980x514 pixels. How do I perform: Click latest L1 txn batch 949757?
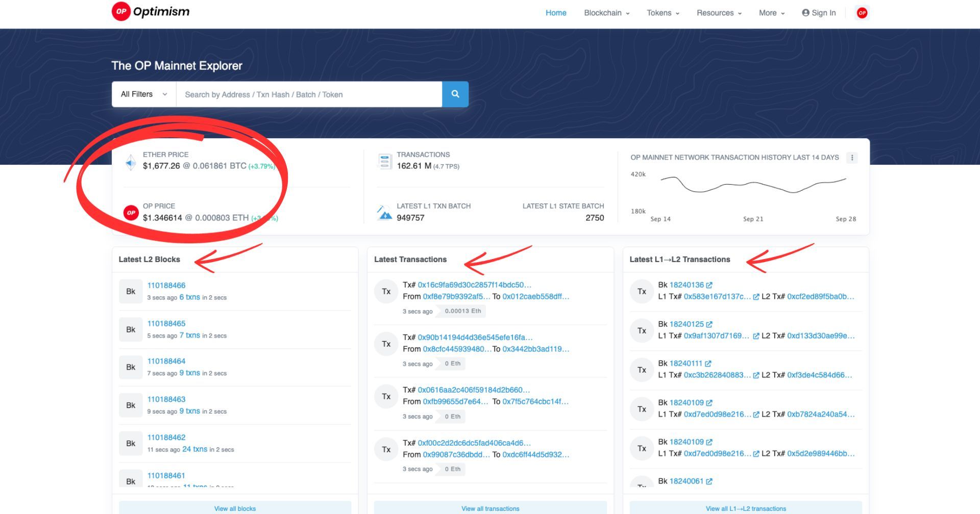click(410, 218)
